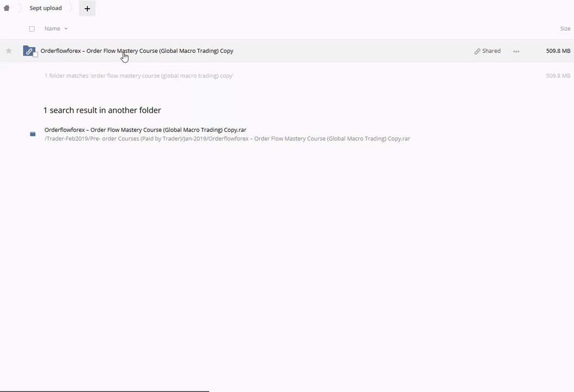
Task: Click the folder matches summary text
Action: (x=139, y=76)
